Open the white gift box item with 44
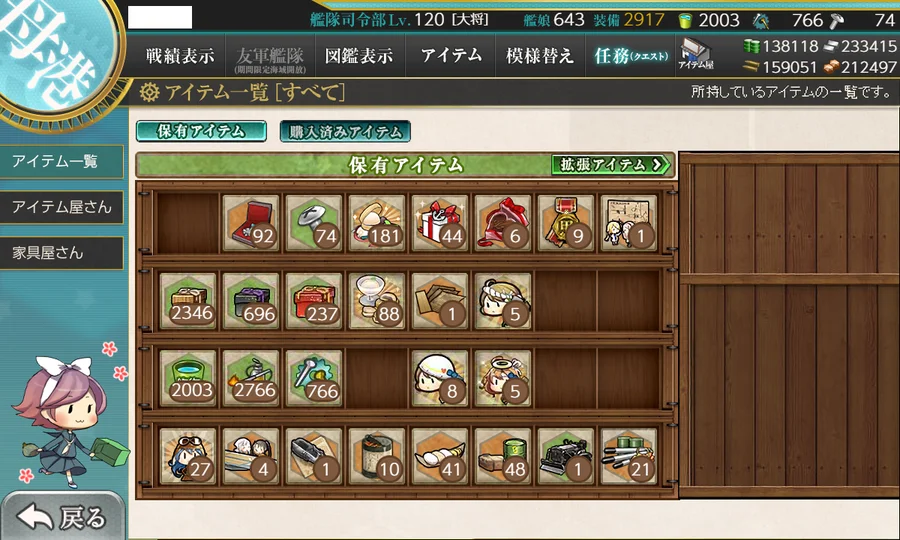900x540 pixels. click(440, 223)
